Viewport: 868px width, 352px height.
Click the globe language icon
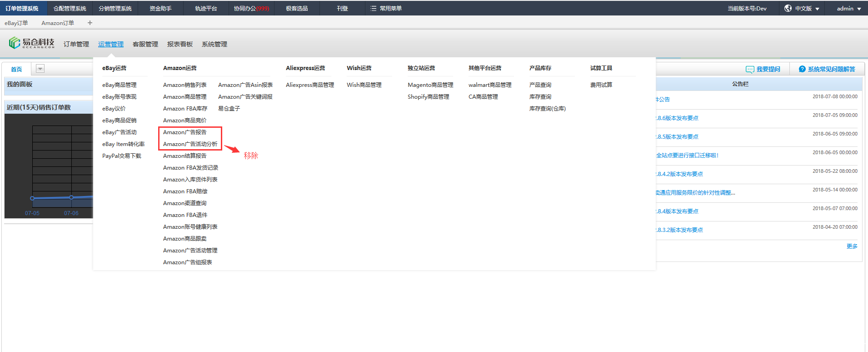788,8
